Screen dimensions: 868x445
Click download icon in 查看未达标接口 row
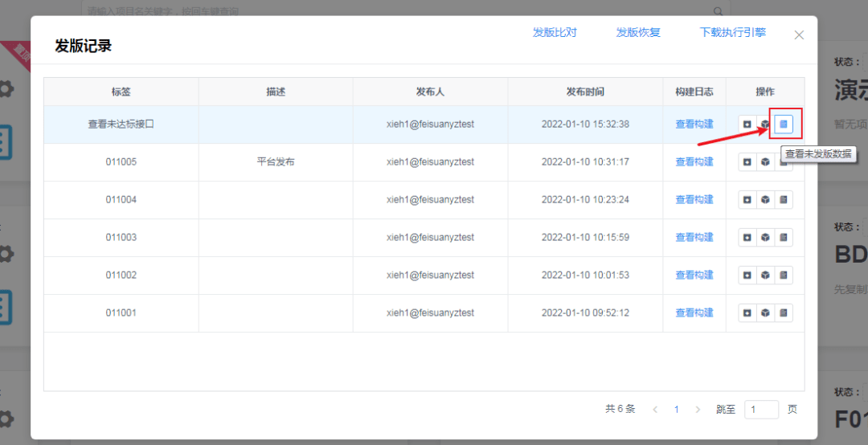click(x=747, y=125)
